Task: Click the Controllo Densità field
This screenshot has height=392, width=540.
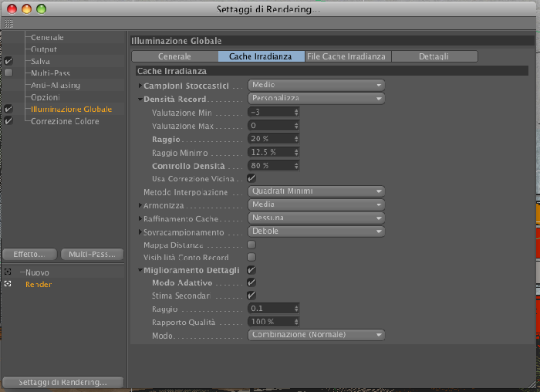Action: [x=270, y=165]
